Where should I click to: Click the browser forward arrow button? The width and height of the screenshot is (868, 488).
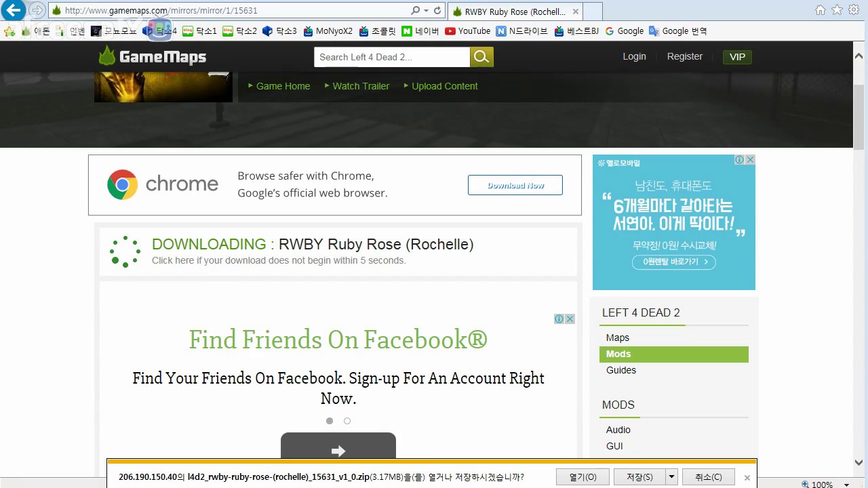37,10
